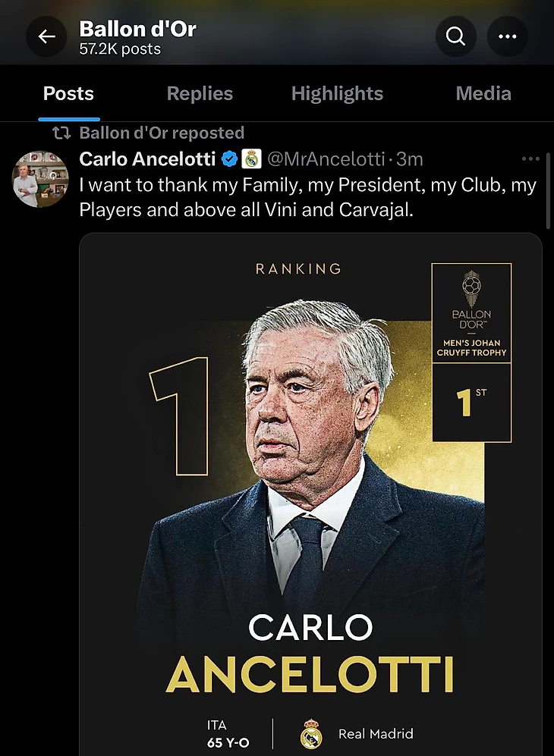Tap the Real Madrid crest in the ranking card

point(310,734)
